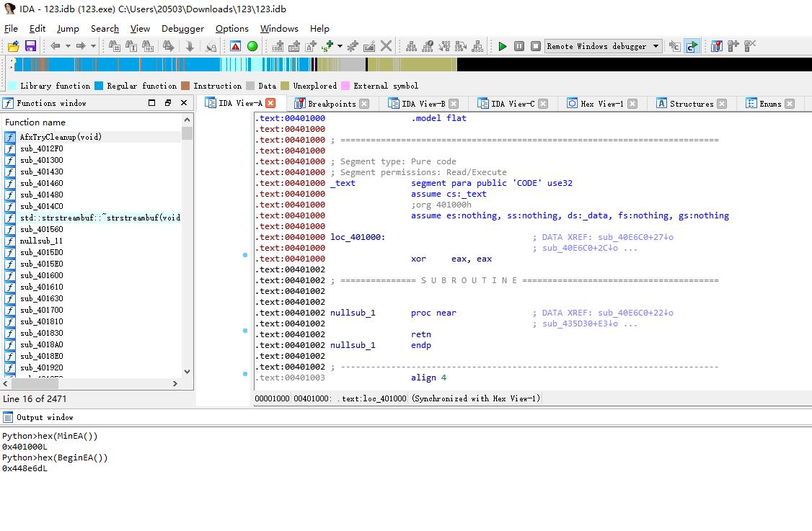Click the red warning triangle toolbar icon
Screen dimensions: 812x531
236,46
